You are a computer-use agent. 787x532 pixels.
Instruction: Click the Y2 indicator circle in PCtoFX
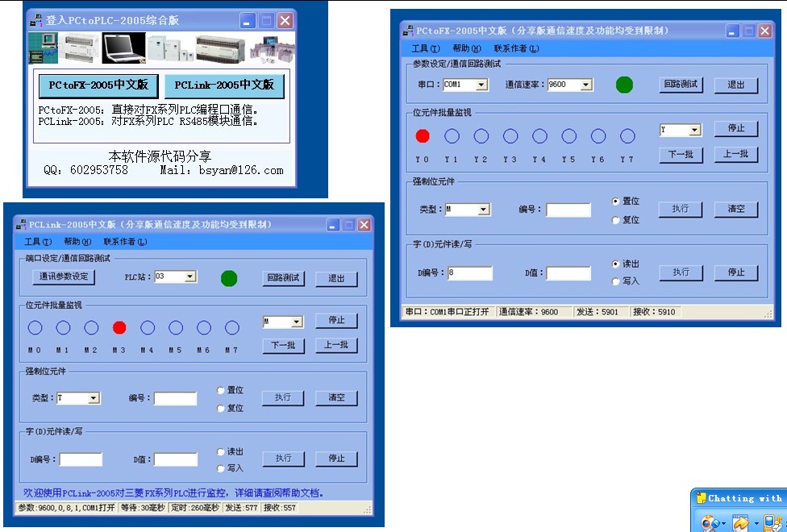pyautogui.click(x=481, y=135)
